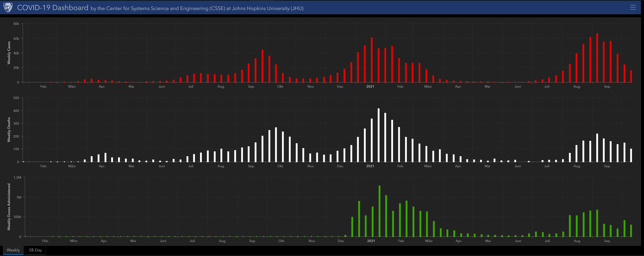Click the Johns Hopkins shield logo
644x256 pixels.
click(8, 7)
